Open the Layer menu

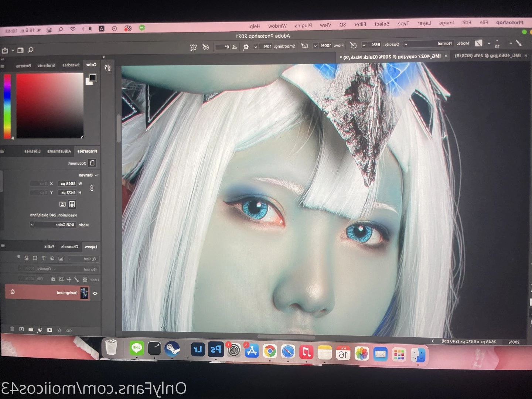424,23
